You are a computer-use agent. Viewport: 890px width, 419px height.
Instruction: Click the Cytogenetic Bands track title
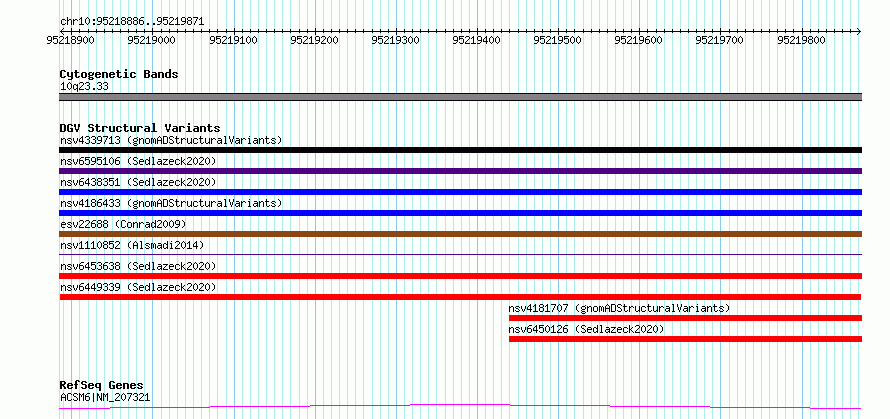click(119, 74)
